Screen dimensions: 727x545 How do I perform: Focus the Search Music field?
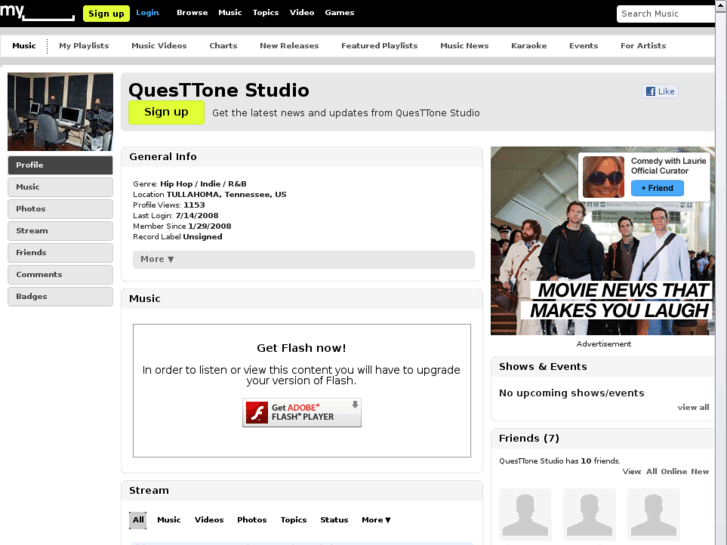[666, 14]
